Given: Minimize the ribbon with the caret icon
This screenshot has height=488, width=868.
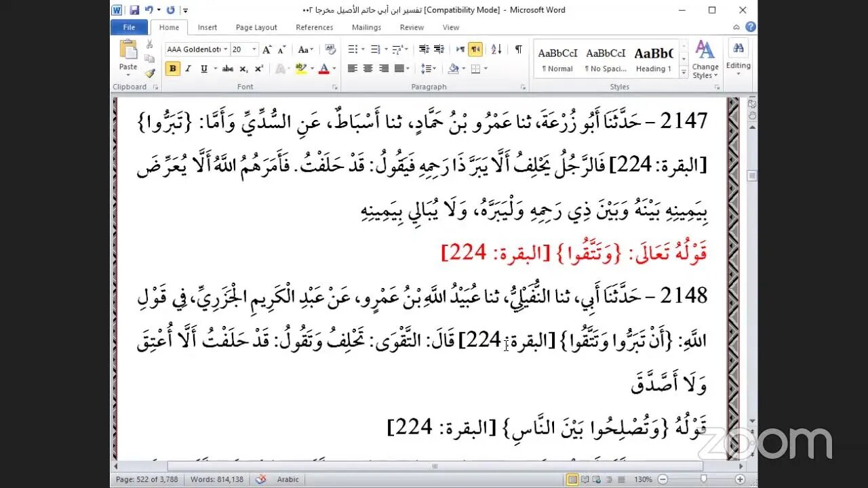Looking at the screenshot, I should point(736,27).
